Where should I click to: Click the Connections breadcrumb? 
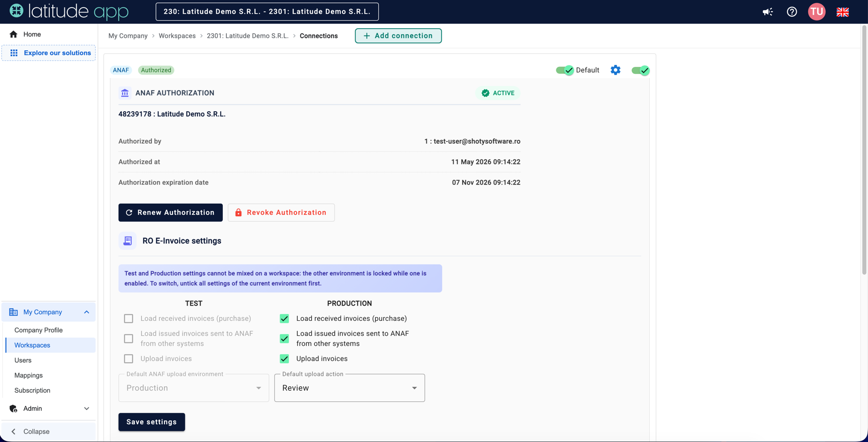pos(319,36)
